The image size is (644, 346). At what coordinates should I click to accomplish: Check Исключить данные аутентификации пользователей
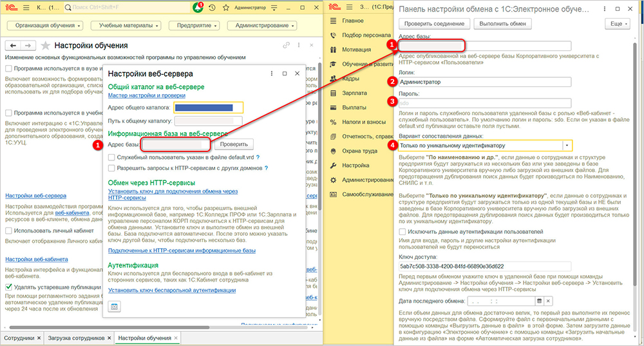(x=402, y=232)
